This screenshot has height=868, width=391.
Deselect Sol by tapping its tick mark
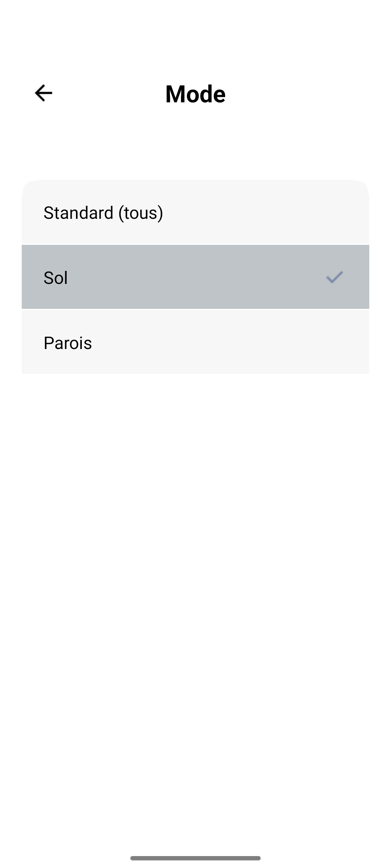pos(335,277)
